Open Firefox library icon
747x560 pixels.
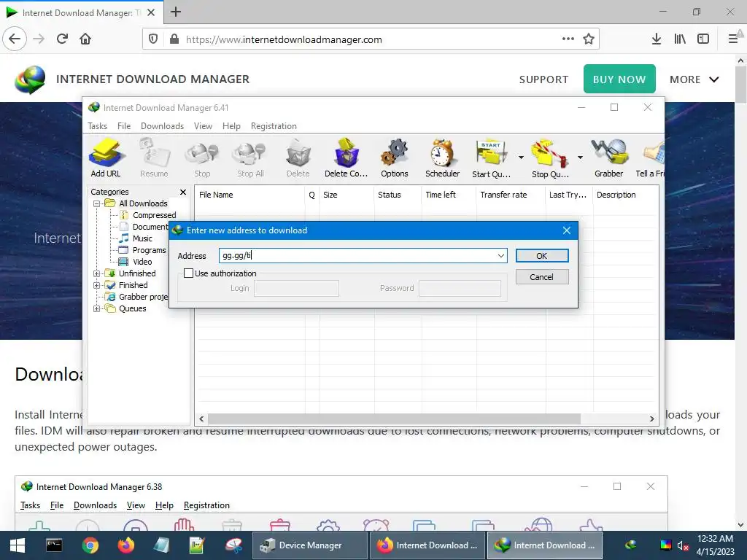[680, 39]
